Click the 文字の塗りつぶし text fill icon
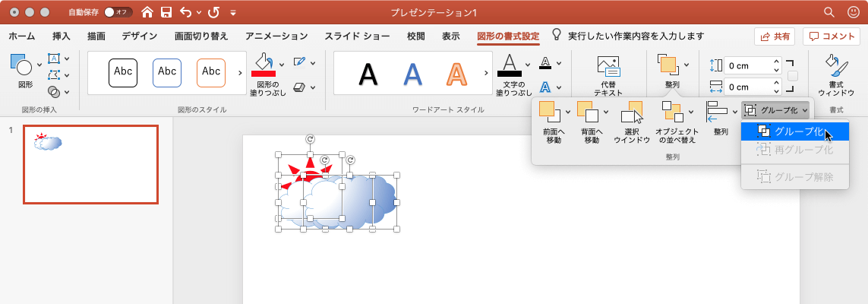Viewport: 868px width, 304px height. coord(510,65)
